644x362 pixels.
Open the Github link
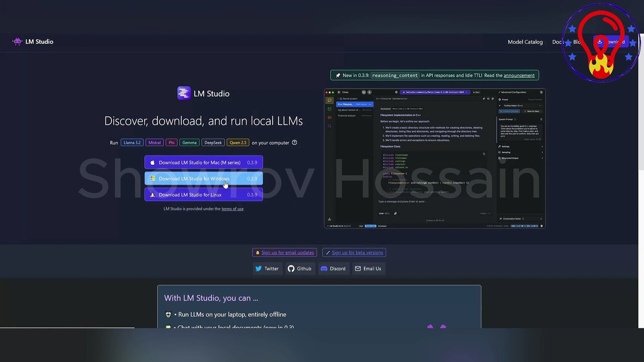(x=299, y=268)
